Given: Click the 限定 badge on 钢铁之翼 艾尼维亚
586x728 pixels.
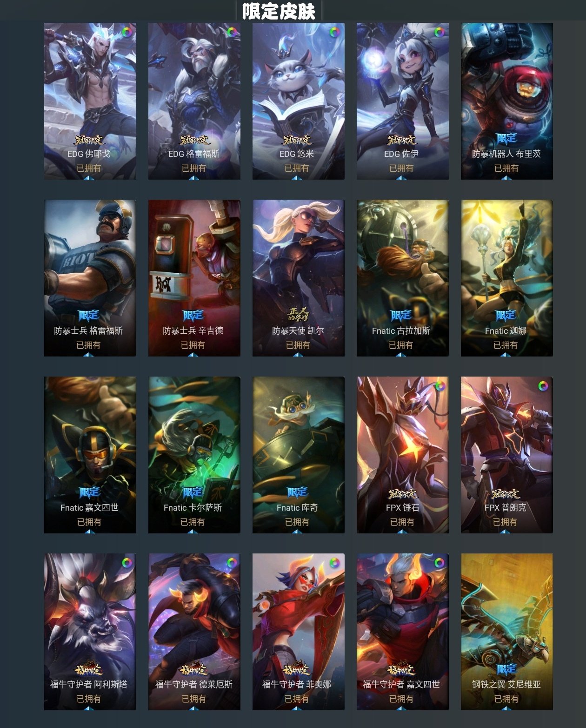Looking at the screenshot, I should (506, 669).
